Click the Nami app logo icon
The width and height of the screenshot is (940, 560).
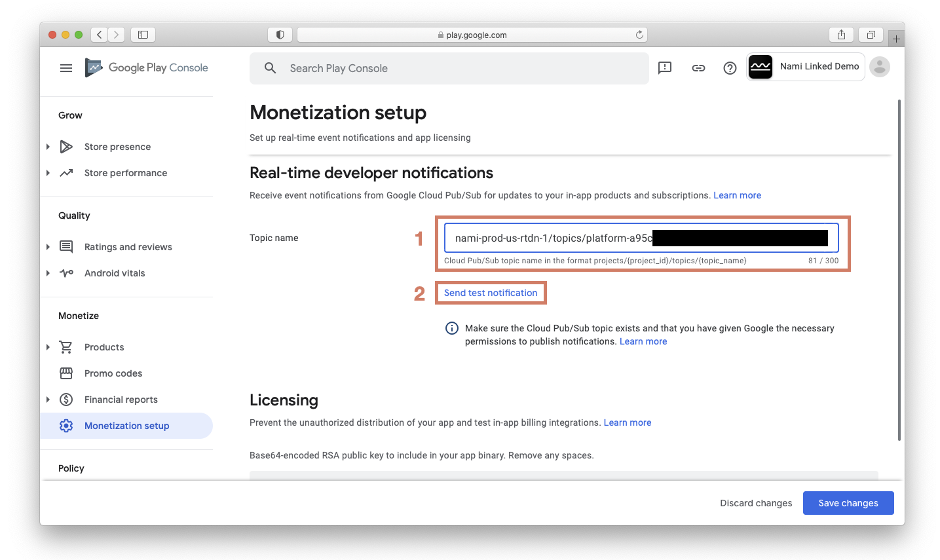pyautogui.click(x=761, y=67)
